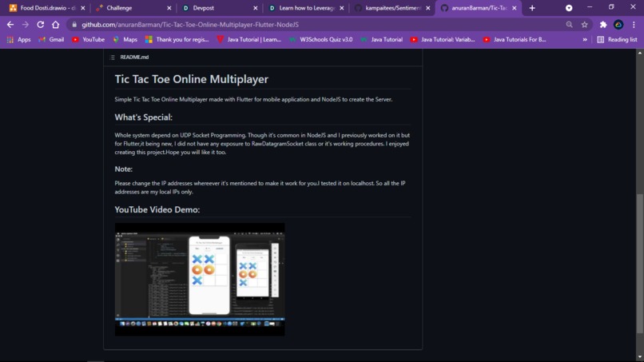Open the YouTube bookmark
Viewport: 644px width, 362px height.
[x=89, y=39]
